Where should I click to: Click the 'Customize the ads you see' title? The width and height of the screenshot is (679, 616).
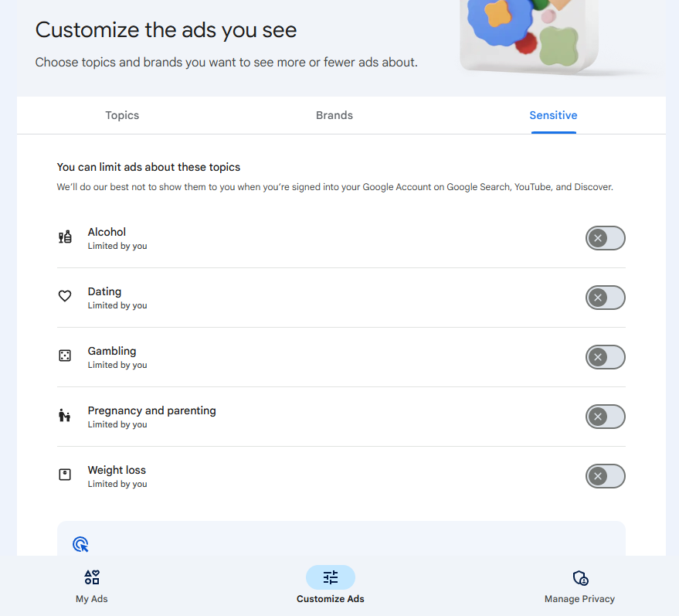[166, 30]
